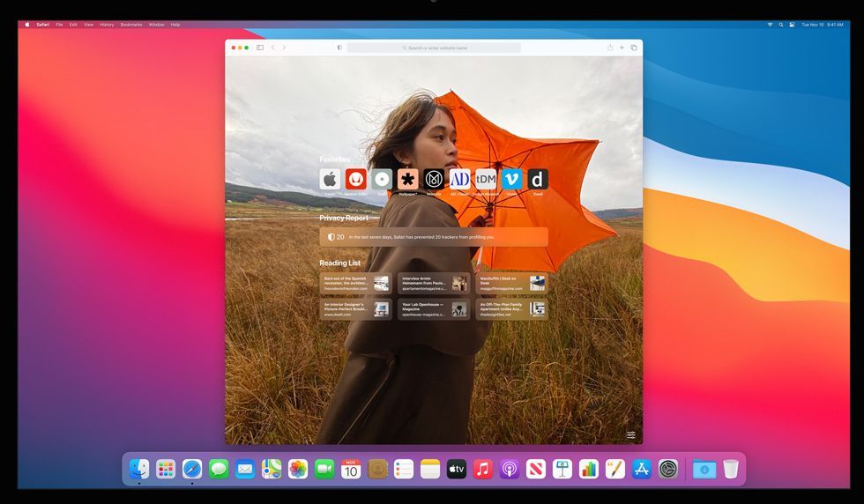
Task: Launch Mail from the Dock
Action: click(245, 470)
